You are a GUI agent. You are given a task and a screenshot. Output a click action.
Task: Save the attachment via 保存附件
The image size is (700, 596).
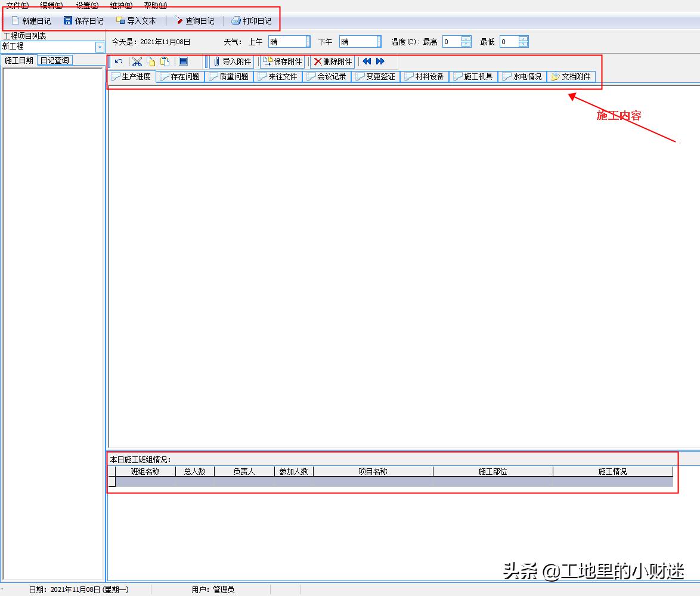283,61
